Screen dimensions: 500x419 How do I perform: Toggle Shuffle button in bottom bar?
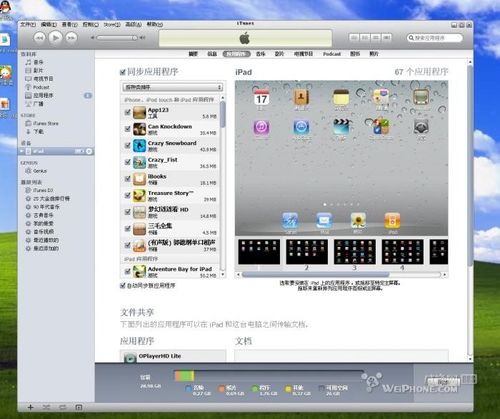pyautogui.click(x=46, y=407)
